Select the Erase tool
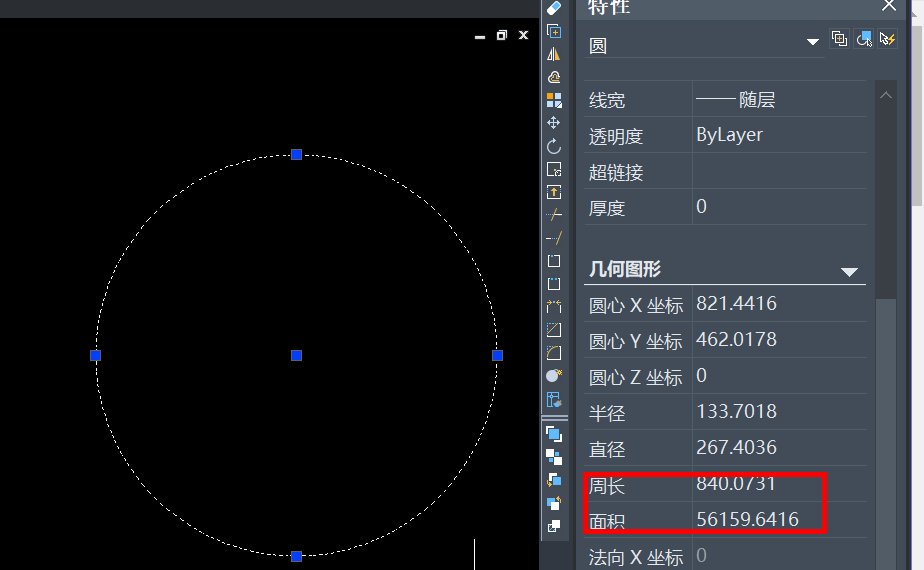 click(554, 8)
